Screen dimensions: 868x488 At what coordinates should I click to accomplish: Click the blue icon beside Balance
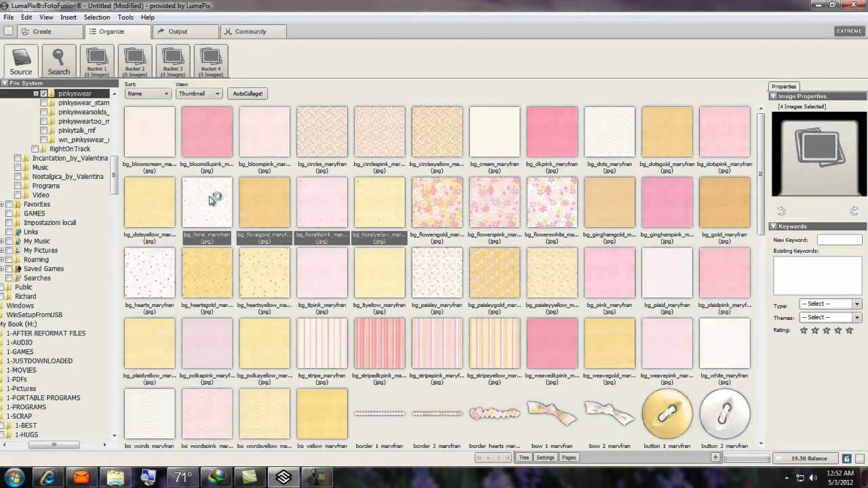pyautogui.click(x=846, y=459)
